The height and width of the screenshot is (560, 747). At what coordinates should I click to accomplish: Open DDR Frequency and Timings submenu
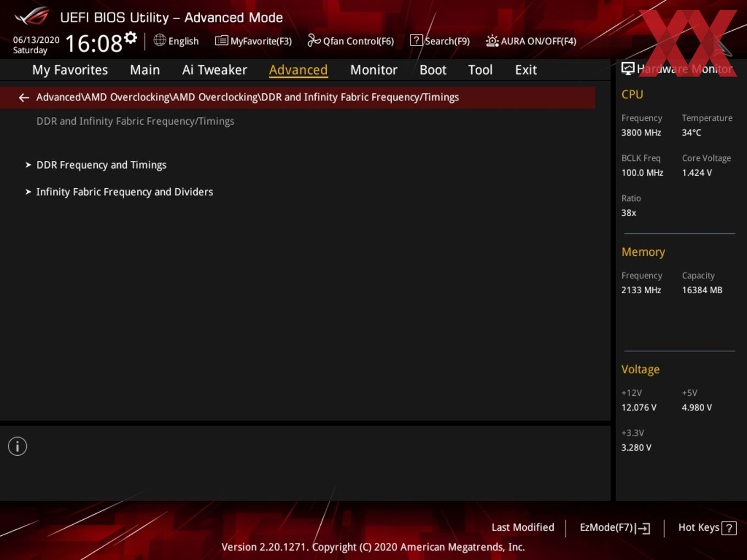tap(102, 165)
